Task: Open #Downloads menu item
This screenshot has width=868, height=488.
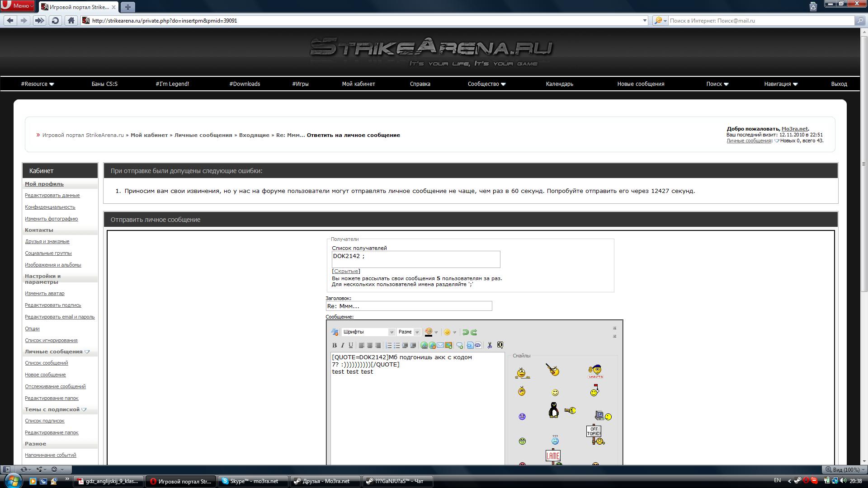Action: click(x=245, y=84)
